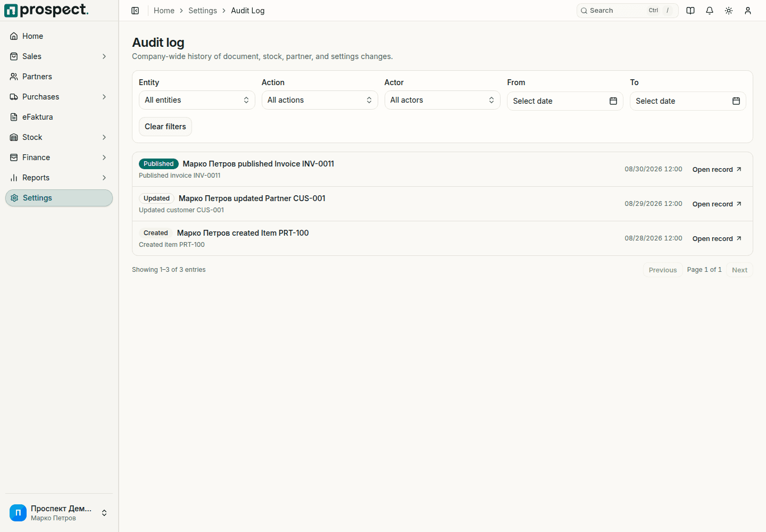Expand the Purchases submenu chevron
The image size is (766, 532).
(x=104, y=97)
